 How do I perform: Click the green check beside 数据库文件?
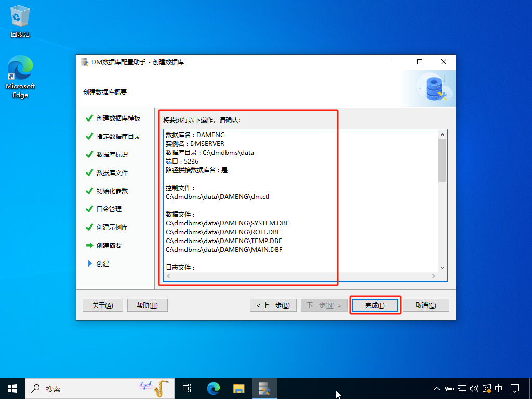pyautogui.click(x=89, y=172)
